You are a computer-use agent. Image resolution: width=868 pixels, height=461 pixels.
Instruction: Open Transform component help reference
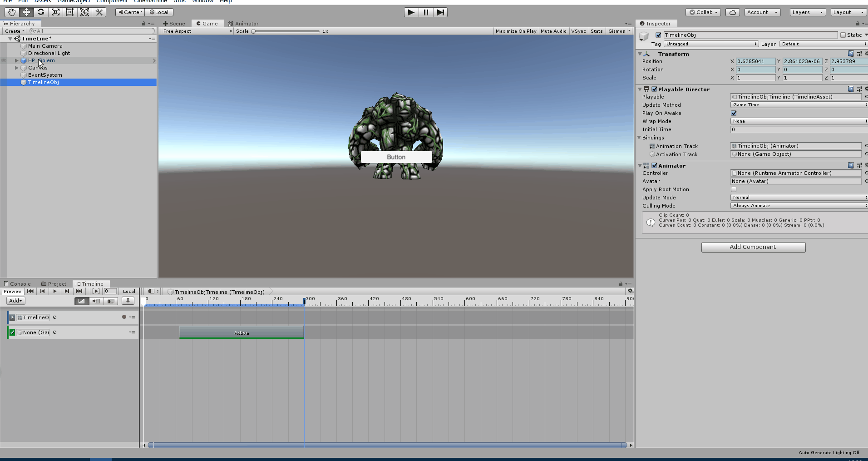pos(851,54)
